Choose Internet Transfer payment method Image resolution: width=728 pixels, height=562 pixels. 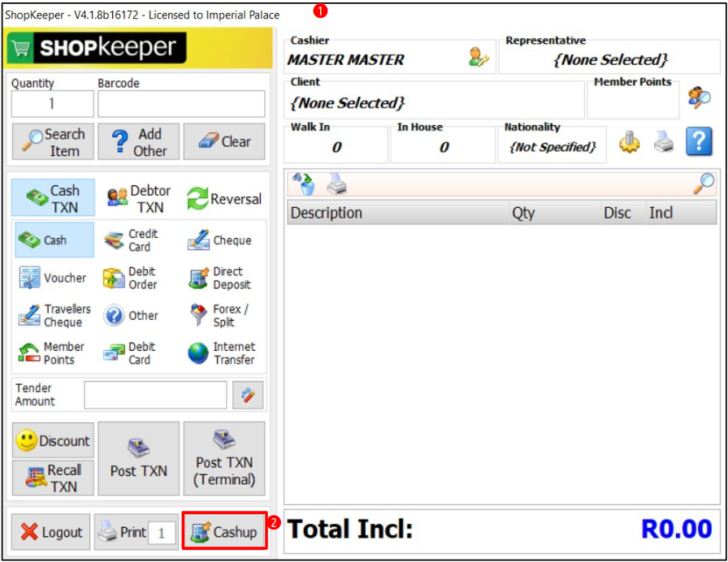[x=222, y=353]
